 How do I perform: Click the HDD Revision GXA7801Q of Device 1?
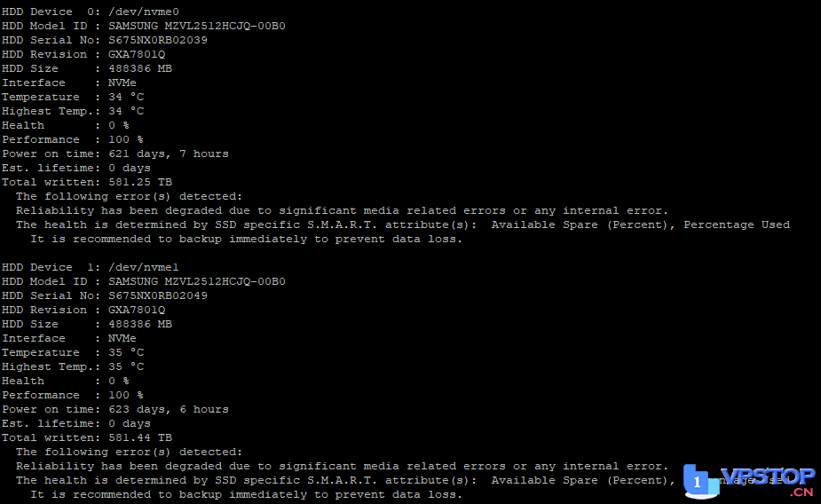tap(137, 310)
